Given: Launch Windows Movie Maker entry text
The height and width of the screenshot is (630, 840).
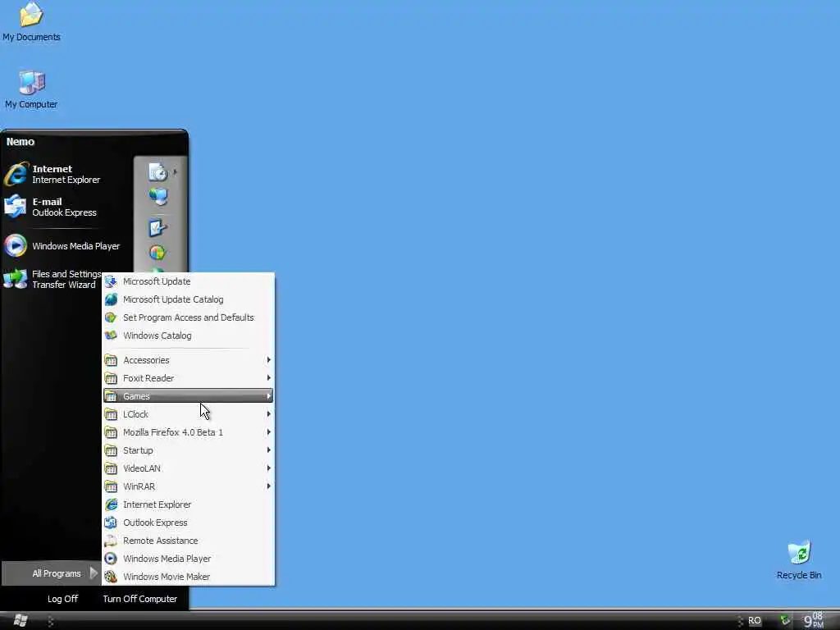Looking at the screenshot, I should (x=166, y=577).
